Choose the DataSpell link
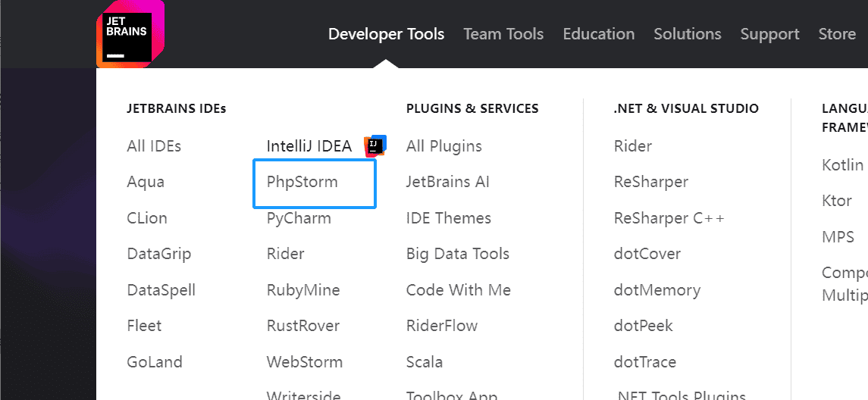 161,290
